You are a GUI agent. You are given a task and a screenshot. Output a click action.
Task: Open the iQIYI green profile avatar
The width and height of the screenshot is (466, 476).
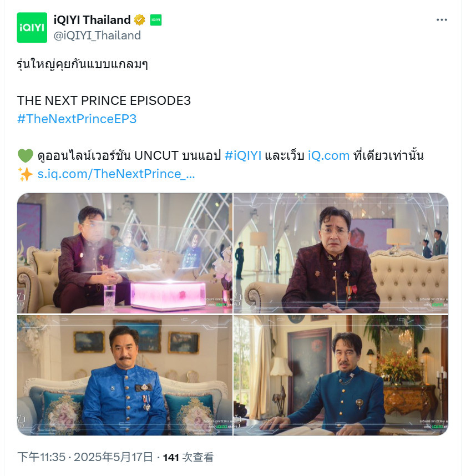click(32, 28)
